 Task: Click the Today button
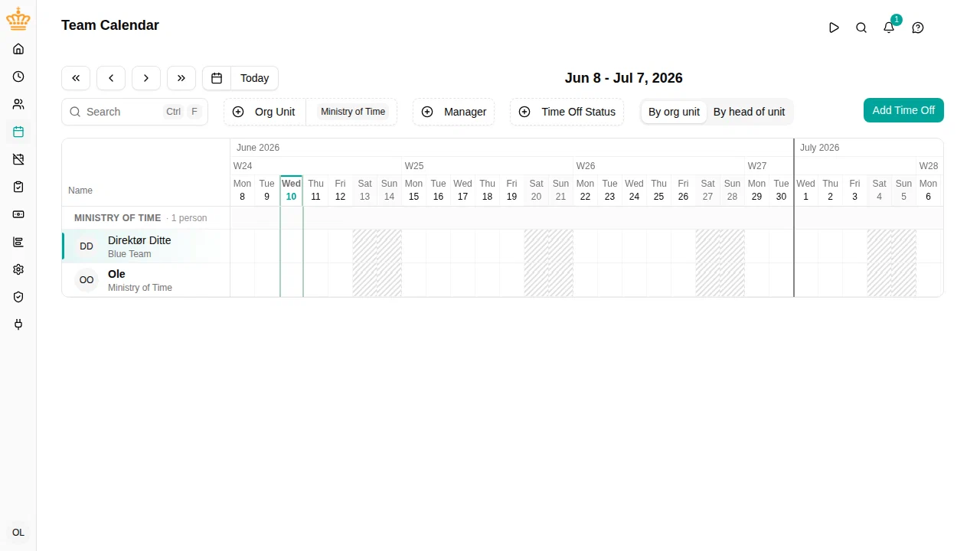click(x=254, y=78)
